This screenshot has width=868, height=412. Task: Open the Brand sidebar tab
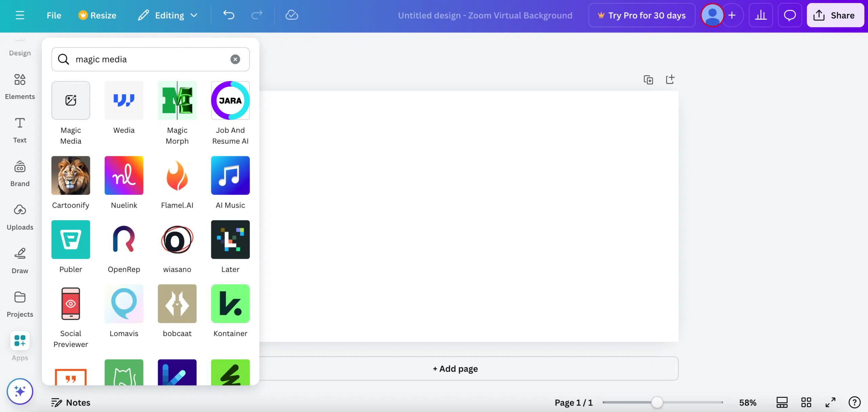tap(20, 174)
